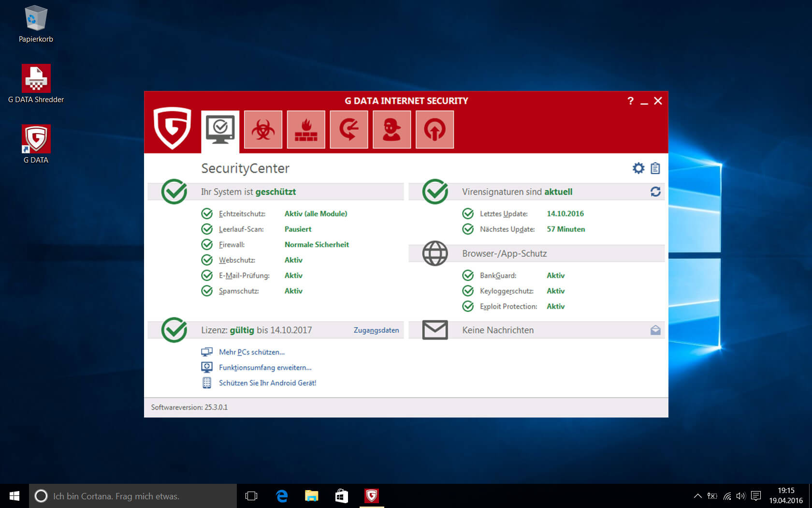Click the large checkmark beside Virensignaturen
This screenshot has height=508, width=812.
(x=435, y=192)
